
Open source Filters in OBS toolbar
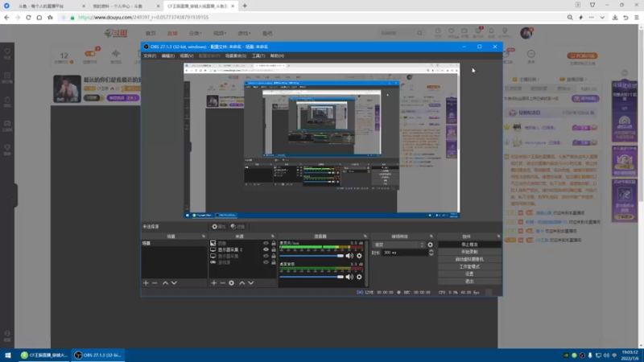point(237,227)
